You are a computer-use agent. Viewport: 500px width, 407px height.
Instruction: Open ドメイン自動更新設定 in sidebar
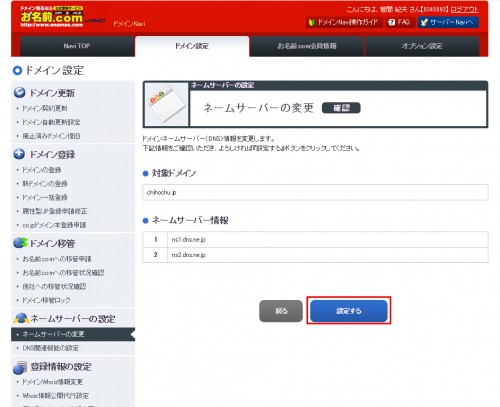coord(51,122)
